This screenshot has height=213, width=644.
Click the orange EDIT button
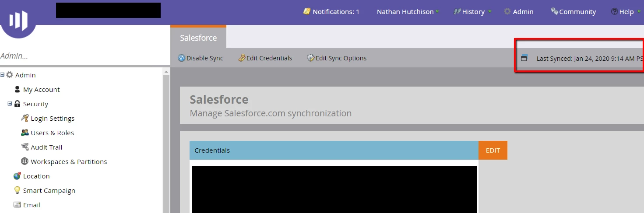tap(493, 150)
